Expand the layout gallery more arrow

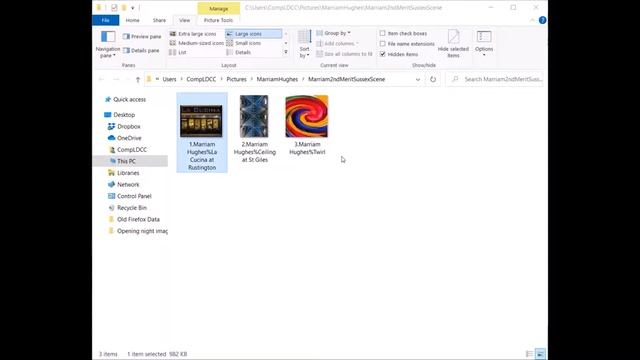pyautogui.click(x=286, y=53)
